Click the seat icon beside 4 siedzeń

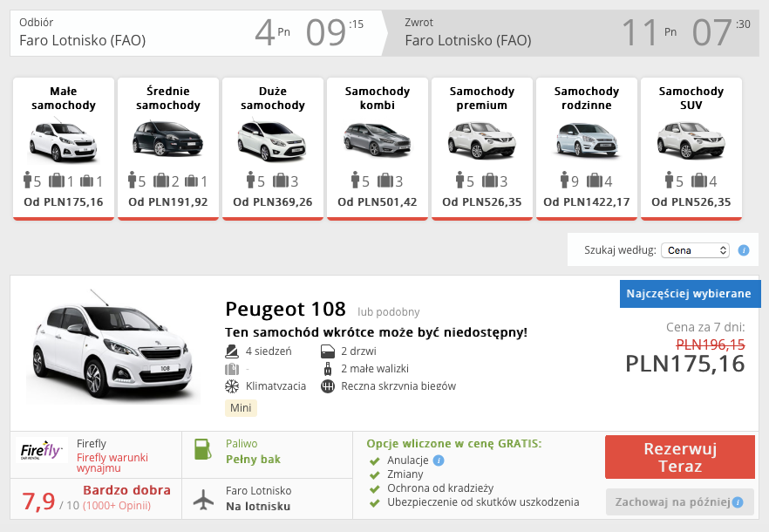pos(232,351)
